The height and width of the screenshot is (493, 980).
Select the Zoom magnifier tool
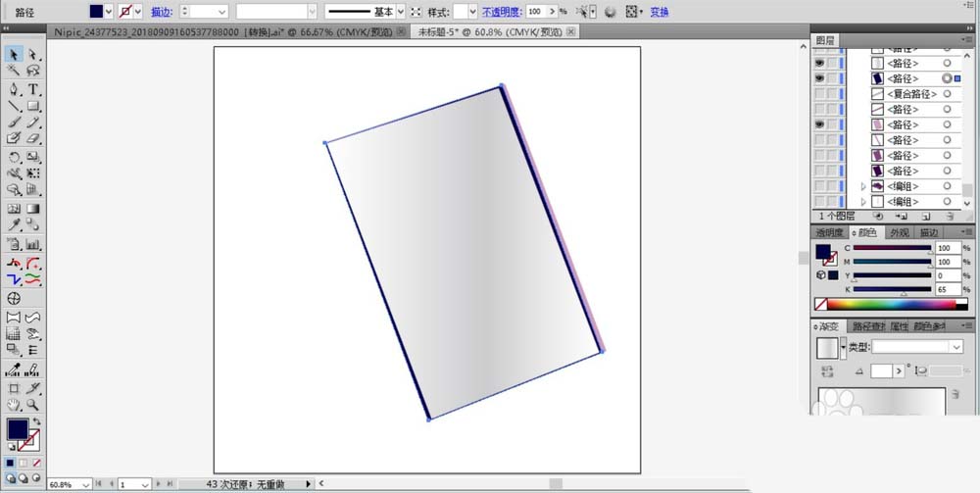[33, 404]
